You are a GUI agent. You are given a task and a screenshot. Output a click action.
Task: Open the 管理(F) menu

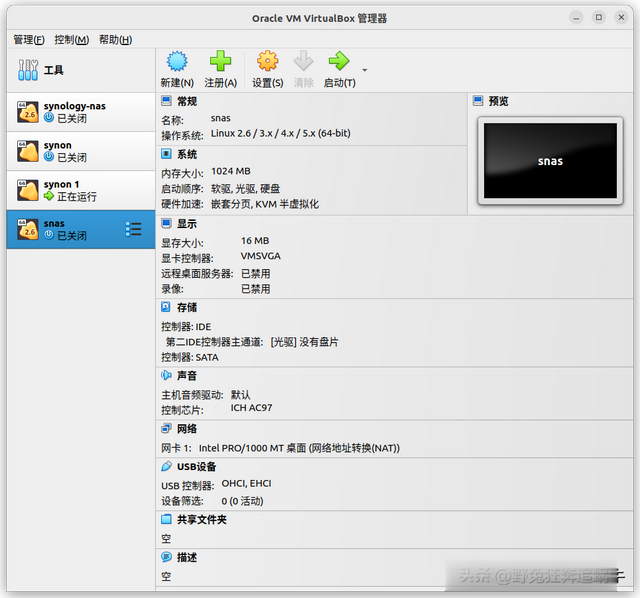pyautogui.click(x=29, y=40)
